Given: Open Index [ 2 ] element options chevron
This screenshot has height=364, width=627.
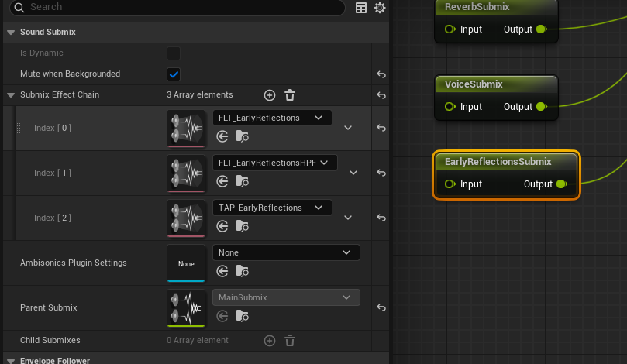Looking at the screenshot, I should pos(348,218).
